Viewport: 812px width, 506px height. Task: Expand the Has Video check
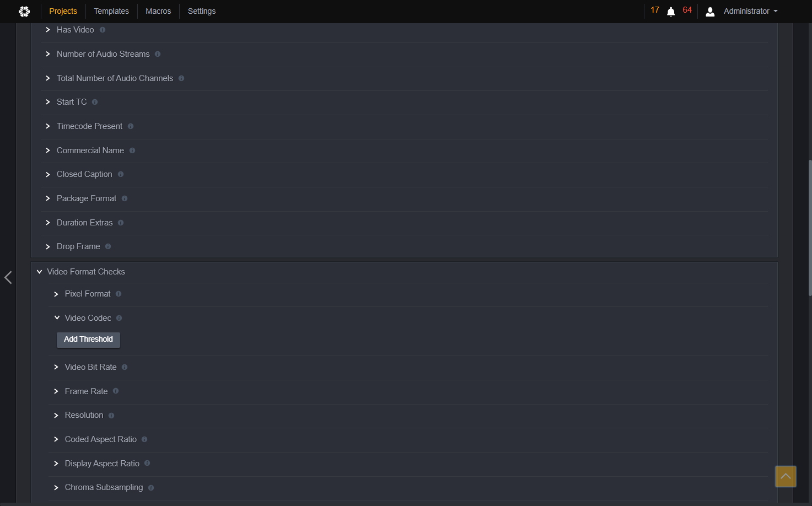click(x=48, y=30)
